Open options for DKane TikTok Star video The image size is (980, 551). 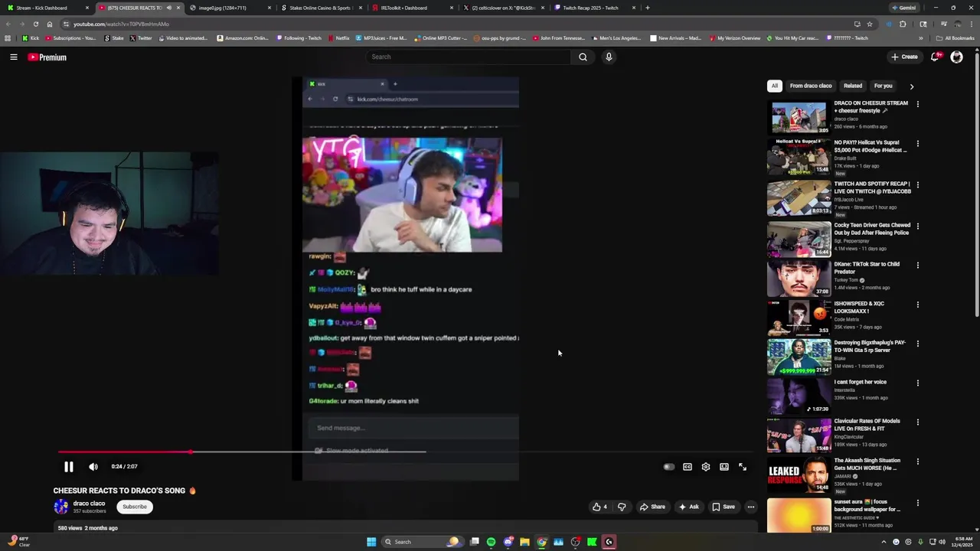pos(918,266)
